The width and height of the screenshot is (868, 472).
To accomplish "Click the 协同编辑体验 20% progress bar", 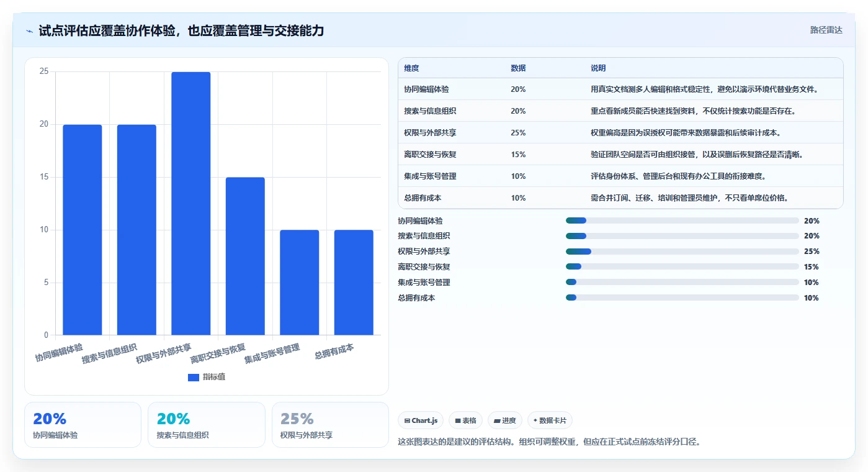I will [682, 220].
